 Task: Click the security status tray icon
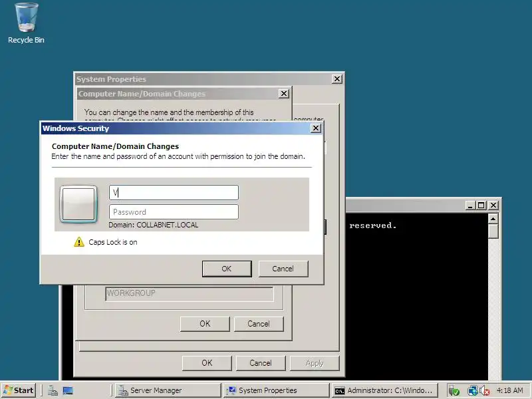[x=454, y=391]
